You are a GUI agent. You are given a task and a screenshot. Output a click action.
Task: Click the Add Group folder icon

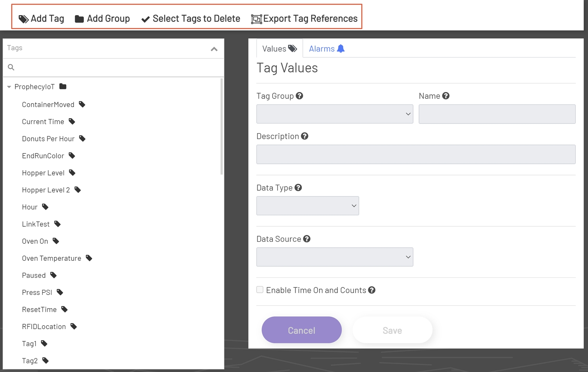click(x=79, y=18)
